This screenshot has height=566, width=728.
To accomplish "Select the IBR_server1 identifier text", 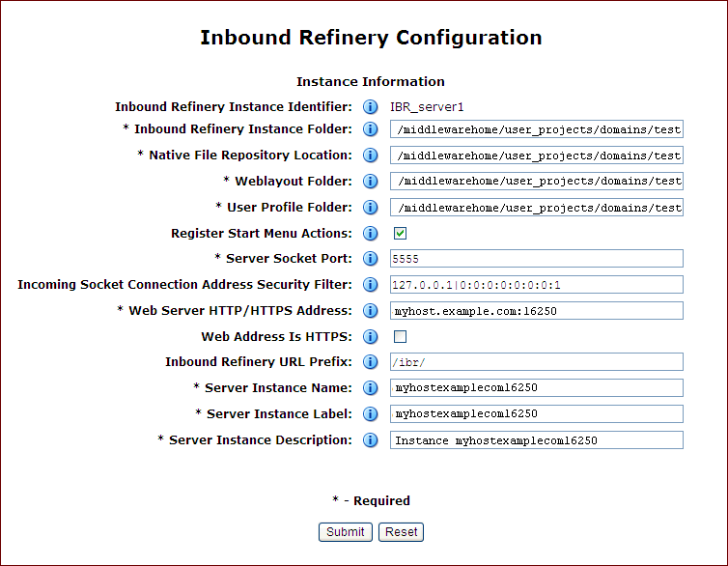I will click(427, 107).
